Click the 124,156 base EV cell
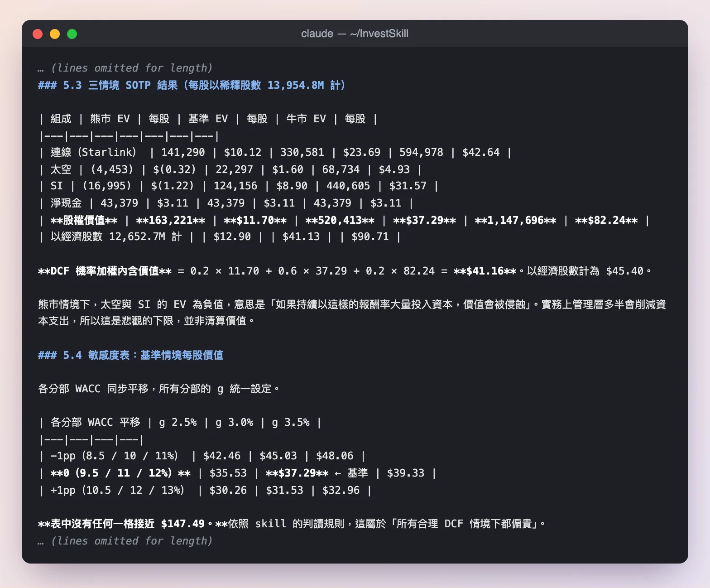The width and height of the screenshot is (710, 588). click(x=235, y=186)
